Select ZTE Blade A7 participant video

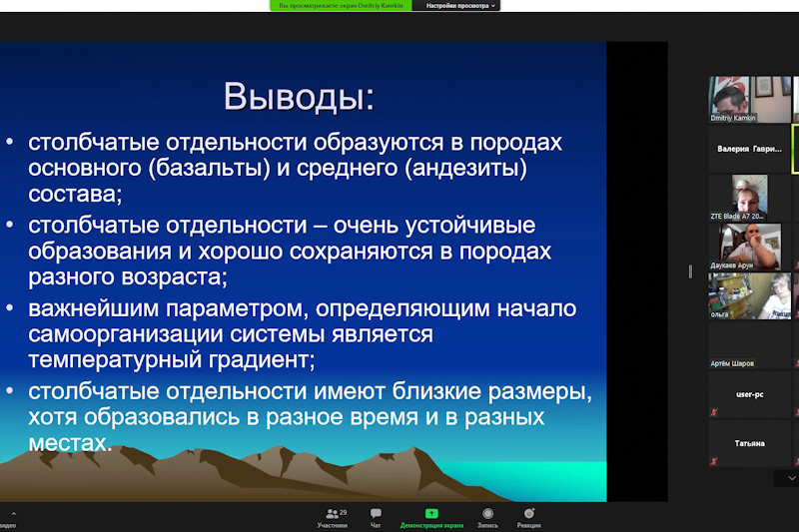[750, 197]
